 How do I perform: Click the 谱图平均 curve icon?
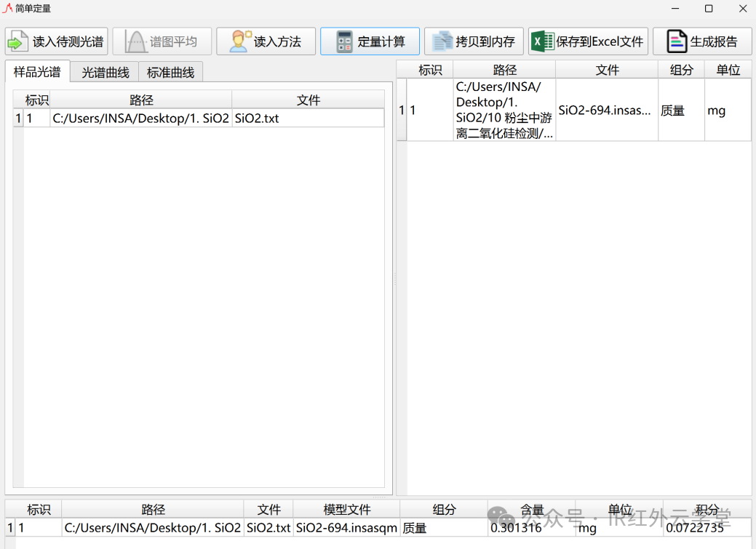point(136,41)
